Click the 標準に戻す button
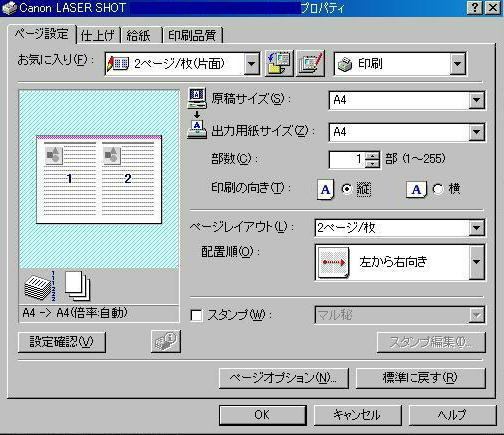 pos(420,378)
